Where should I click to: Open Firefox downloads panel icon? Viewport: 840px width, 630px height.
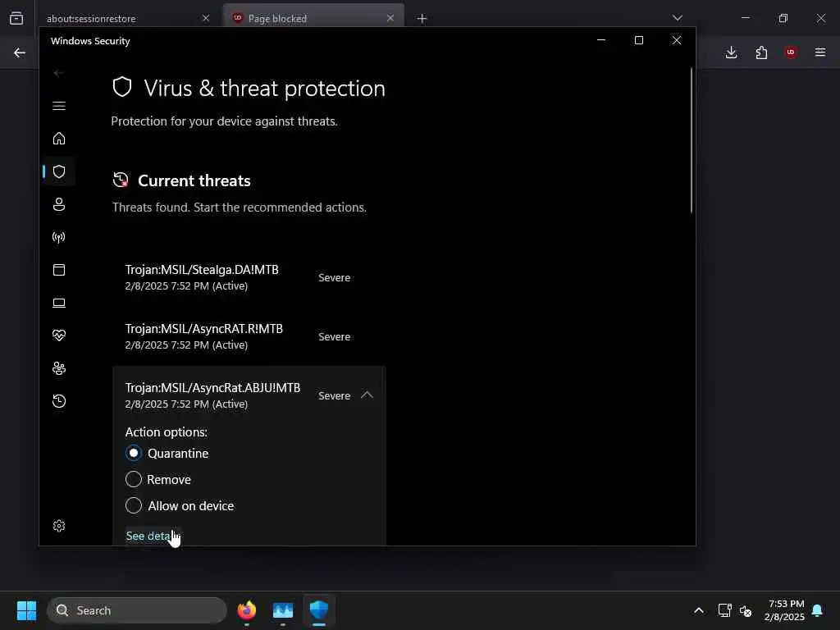(731, 52)
